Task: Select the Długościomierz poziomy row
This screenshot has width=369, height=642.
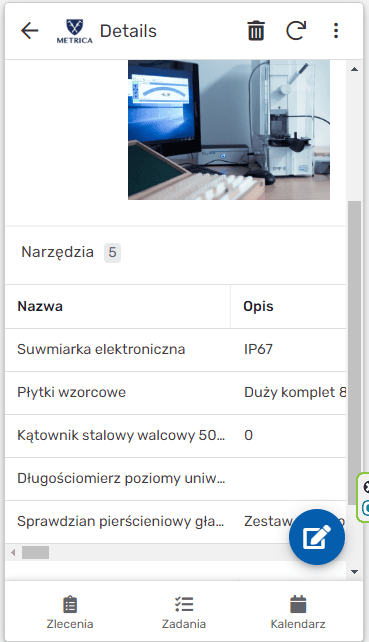Action: [x=176, y=478]
